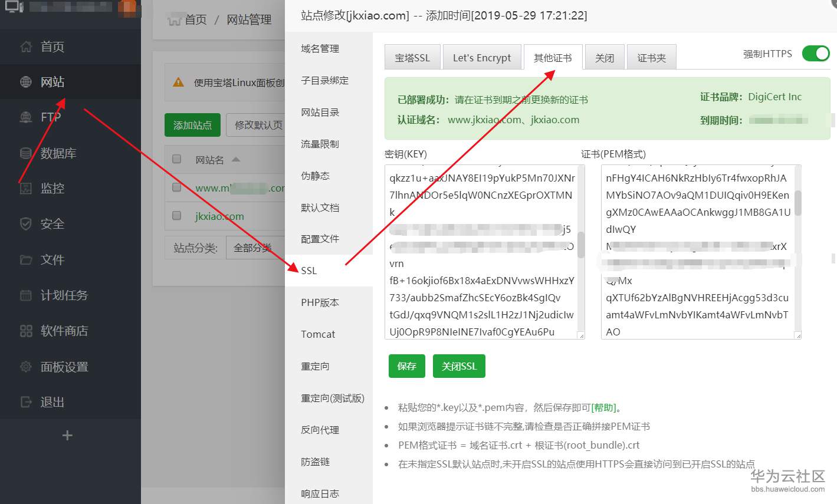The height and width of the screenshot is (504, 837).
Task: Check the checkbox for jkxiao.com row
Action: click(176, 216)
